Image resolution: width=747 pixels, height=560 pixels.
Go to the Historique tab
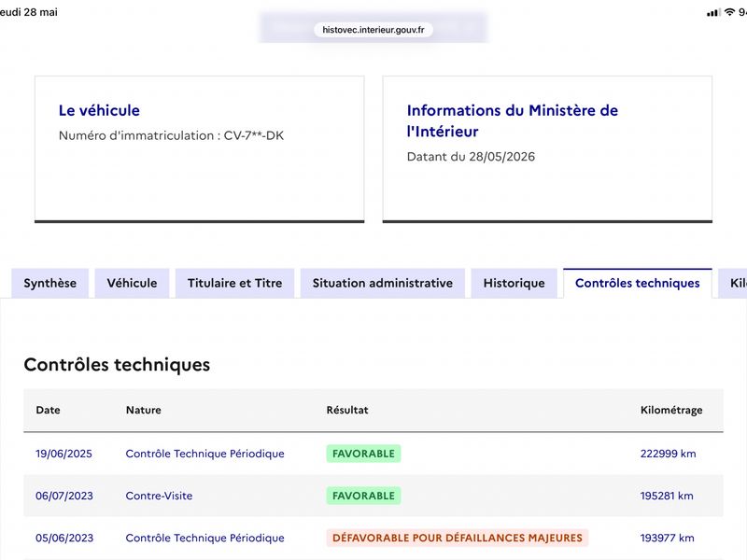[514, 284]
